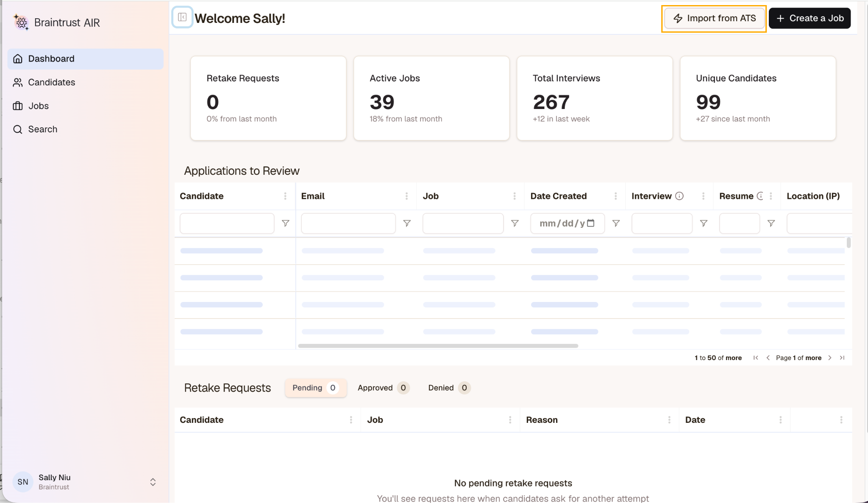
Task: Open the Resume filter funnel icon
Action: pyautogui.click(x=771, y=223)
